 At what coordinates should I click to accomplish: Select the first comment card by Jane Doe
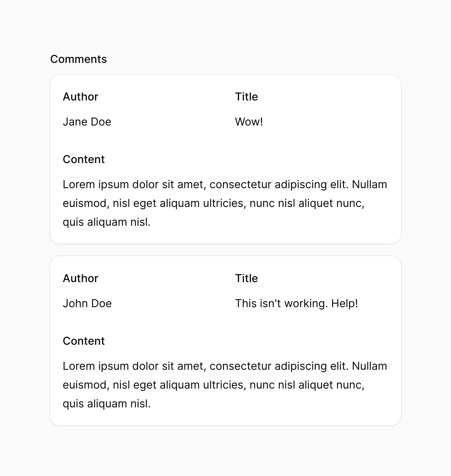point(225,159)
